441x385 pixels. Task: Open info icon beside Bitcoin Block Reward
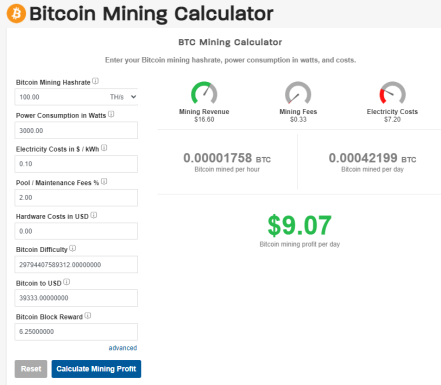coord(88,315)
